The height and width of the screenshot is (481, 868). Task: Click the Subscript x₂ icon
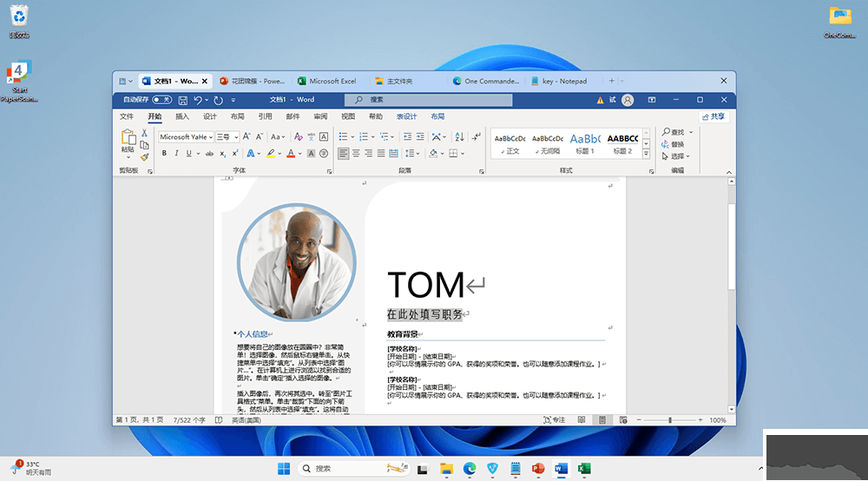[222, 153]
